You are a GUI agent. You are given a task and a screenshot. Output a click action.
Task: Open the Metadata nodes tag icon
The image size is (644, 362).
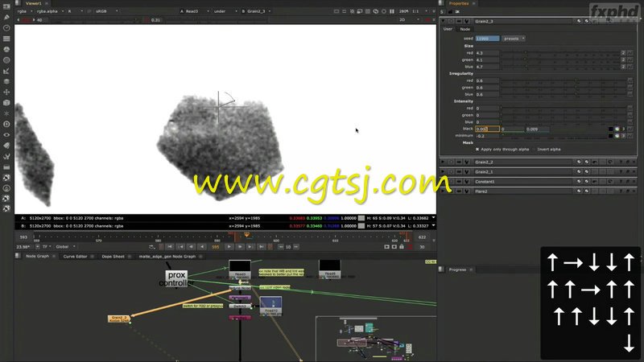tap(6, 146)
